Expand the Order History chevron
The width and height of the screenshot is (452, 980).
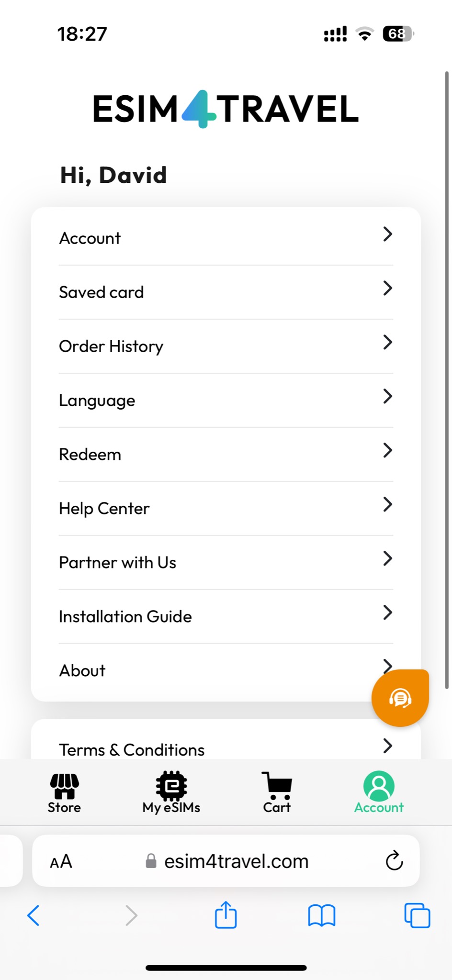point(387,342)
